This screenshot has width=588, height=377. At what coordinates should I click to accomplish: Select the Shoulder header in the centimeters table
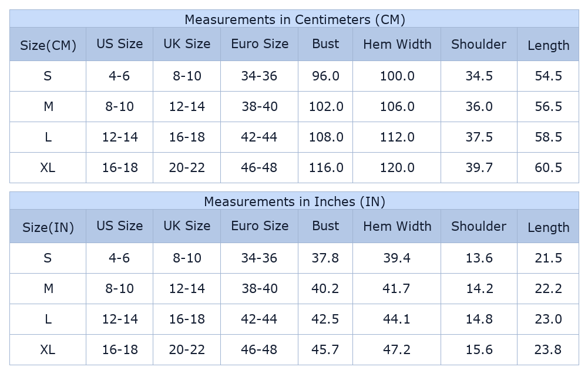479,44
